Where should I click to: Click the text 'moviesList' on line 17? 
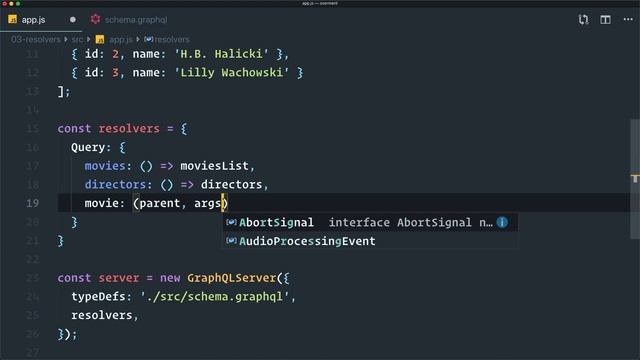[214, 166]
